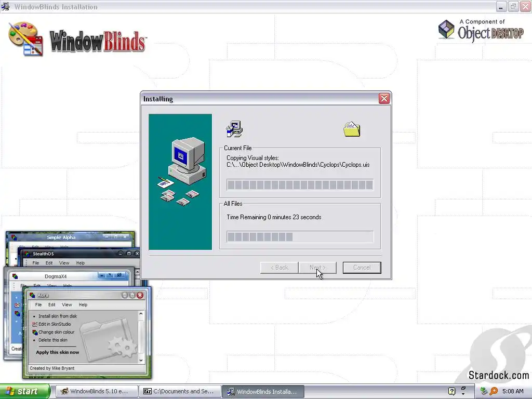The width and height of the screenshot is (532, 399).
Task: Click installer icon in main title bar
Action: (5, 6)
